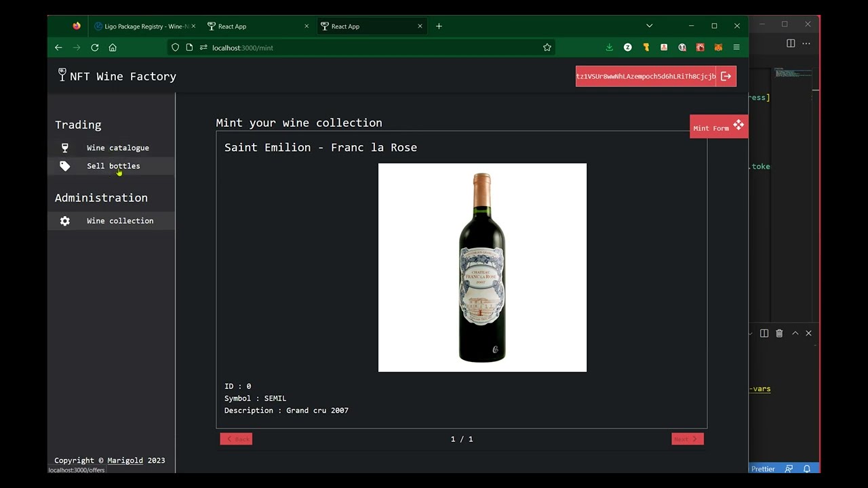Click the Saint Emilion - Franc la Rose title

point(321,148)
